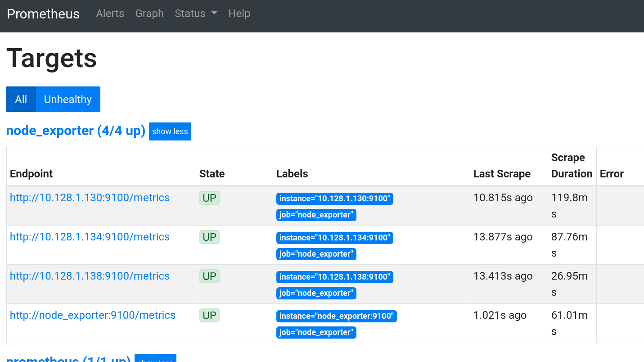Click the node_exporter (4/4 up) heading
This screenshot has height=362, width=644.
coord(76,131)
